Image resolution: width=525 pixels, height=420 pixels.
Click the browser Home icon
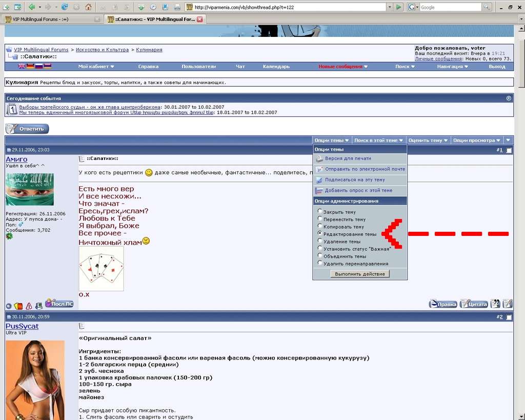tap(89, 7)
